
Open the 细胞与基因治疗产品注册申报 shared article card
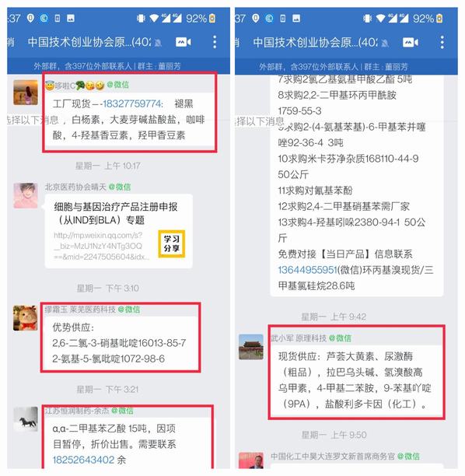pos(119,231)
